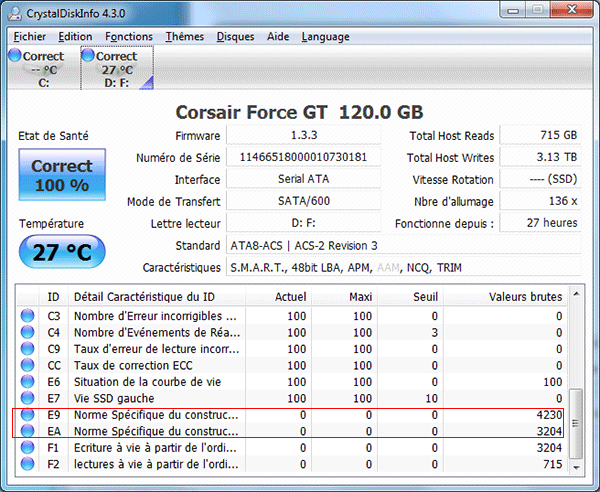The height and width of the screenshot is (492, 600).
Task: Click the scrollbar down arrow in attribute list
Action: tap(576, 467)
